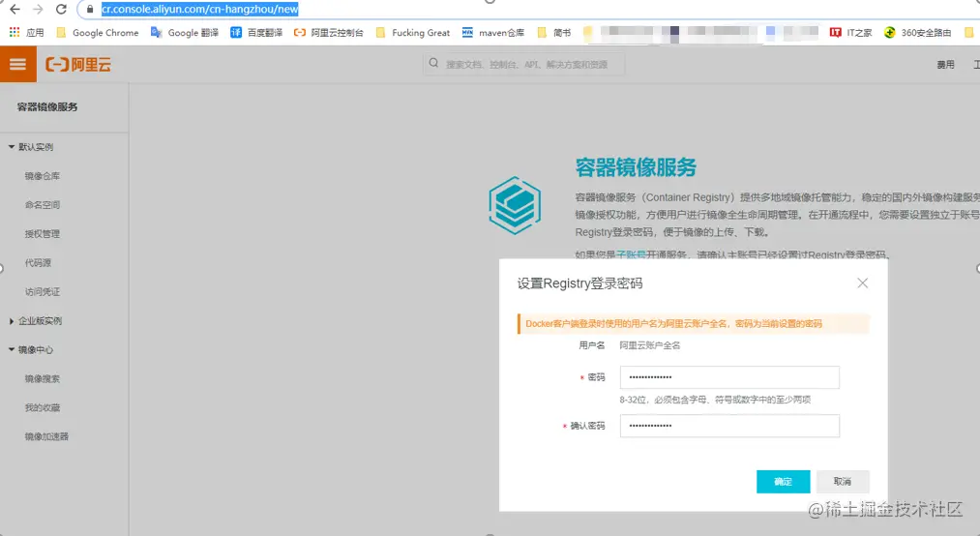The height and width of the screenshot is (536, 980).
Task: Open the 简书 bookmark folder
Action: pos(554,33)
